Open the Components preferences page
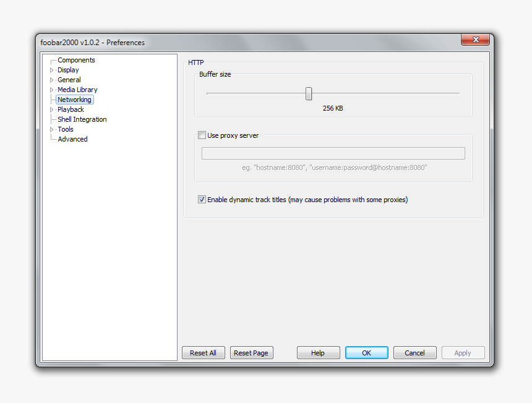532x403 pixels. 76,60
